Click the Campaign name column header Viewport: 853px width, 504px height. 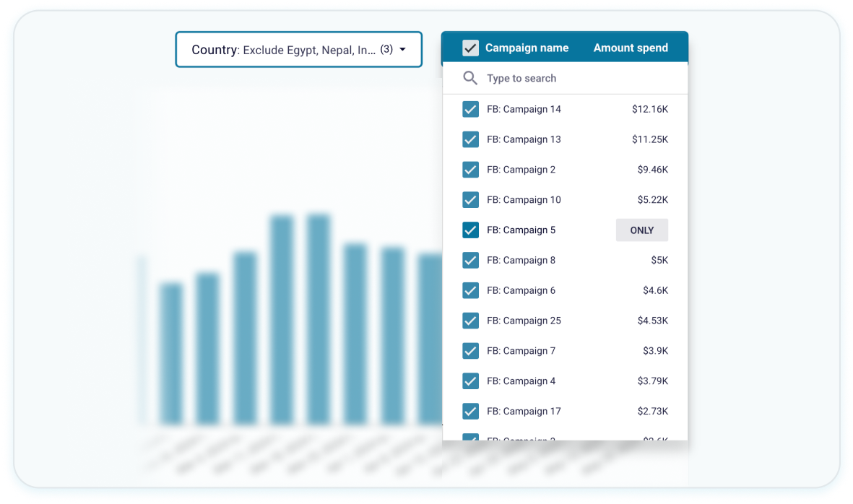(527, 48)
